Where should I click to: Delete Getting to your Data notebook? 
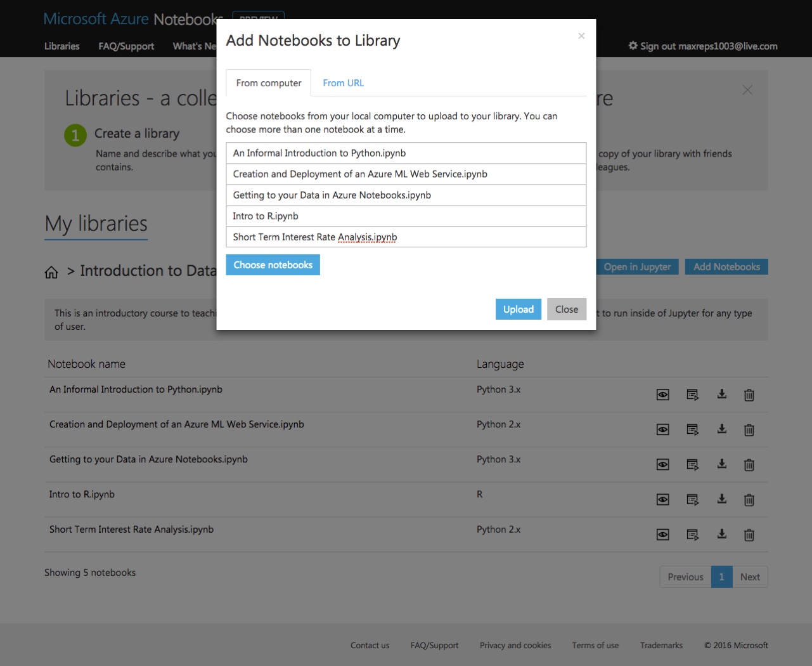749,465
